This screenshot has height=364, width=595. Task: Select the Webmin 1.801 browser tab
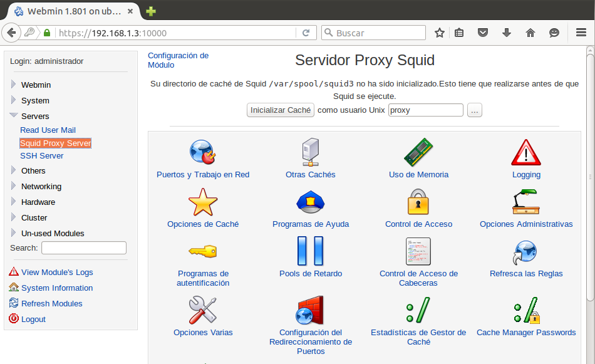pos(73,11)
